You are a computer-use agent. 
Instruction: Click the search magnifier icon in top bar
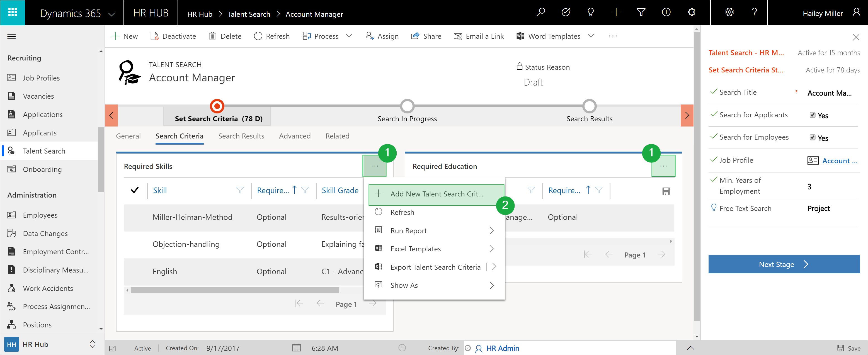tap(540, 13)
